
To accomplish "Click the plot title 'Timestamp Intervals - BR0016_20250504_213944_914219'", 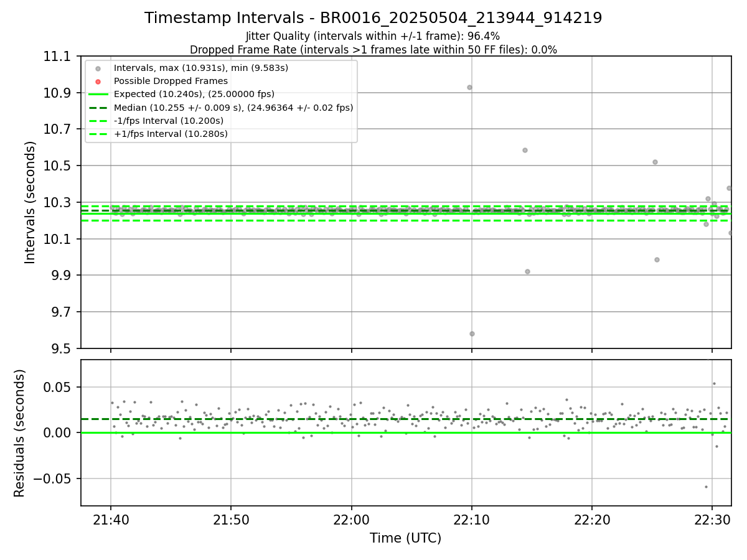I will coord(373,18).
